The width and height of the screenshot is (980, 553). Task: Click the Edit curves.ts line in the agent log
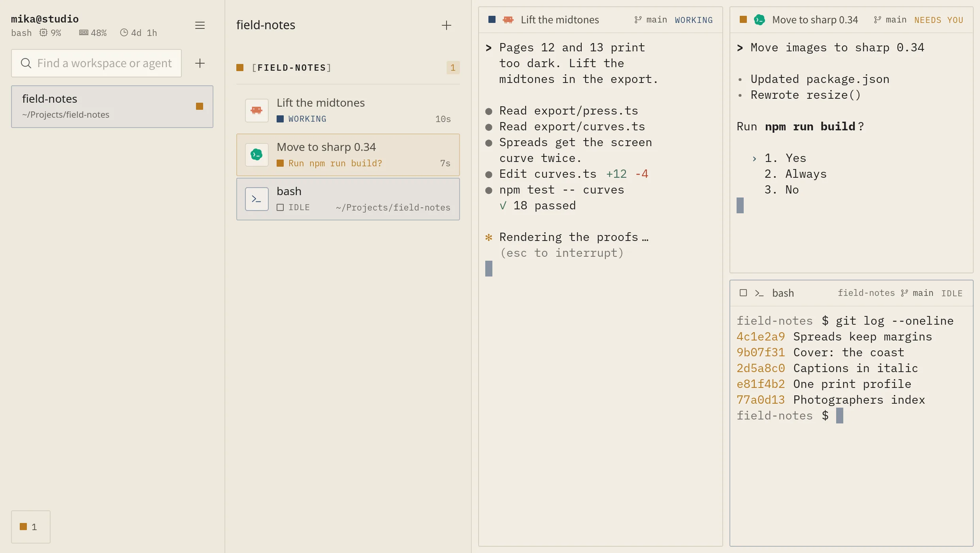(567, 174)
